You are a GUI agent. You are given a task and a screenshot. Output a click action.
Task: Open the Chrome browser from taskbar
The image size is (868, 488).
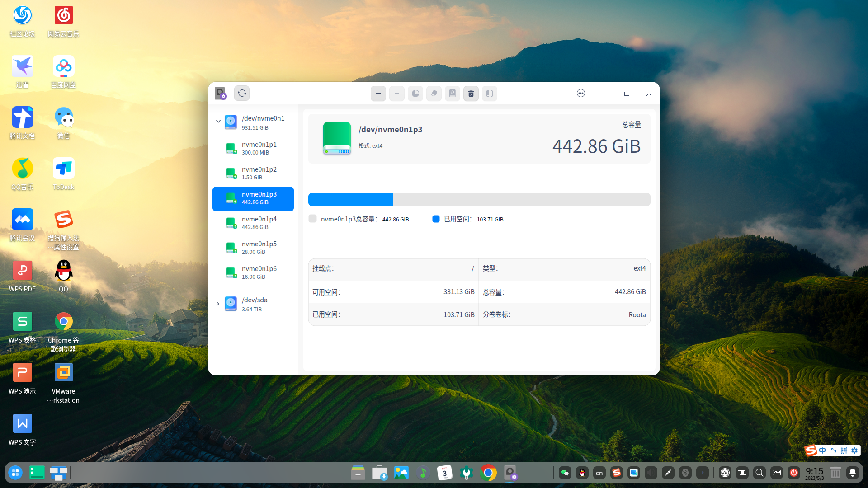point(488,473)
